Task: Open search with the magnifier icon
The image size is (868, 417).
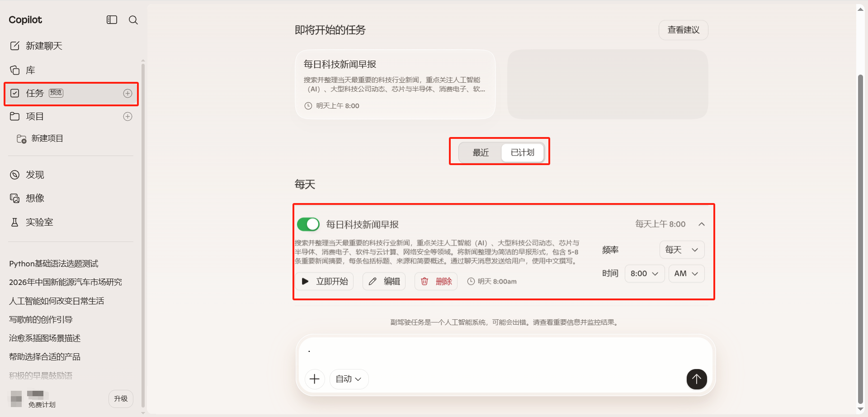Action: [x=133, y=20]
